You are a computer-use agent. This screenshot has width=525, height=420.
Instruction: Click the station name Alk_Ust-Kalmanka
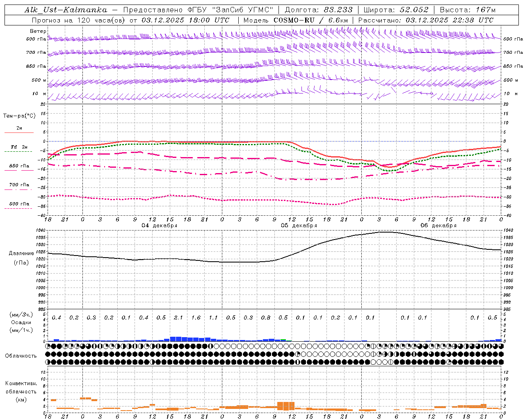pyautogui.click(x=66, y=10)
